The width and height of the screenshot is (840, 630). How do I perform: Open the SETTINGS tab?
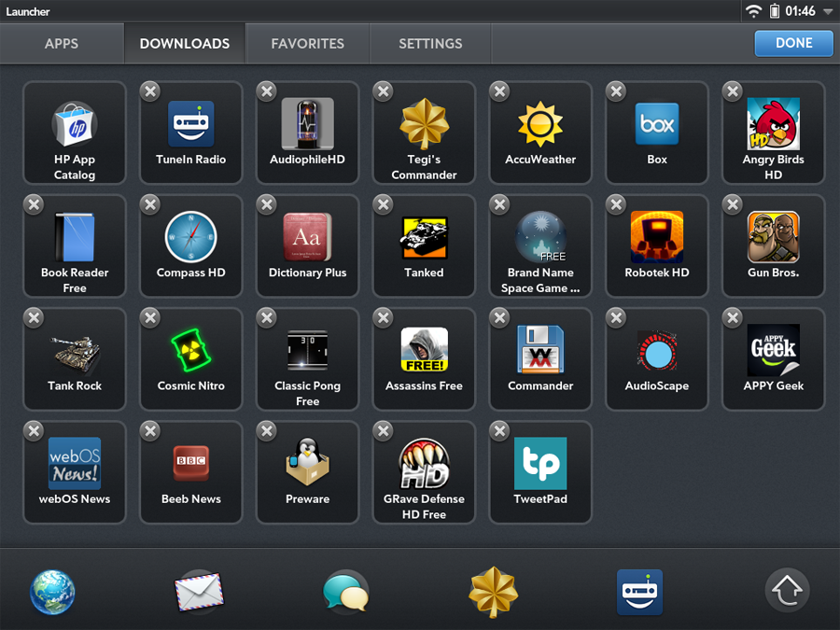(x=430, y=43)
